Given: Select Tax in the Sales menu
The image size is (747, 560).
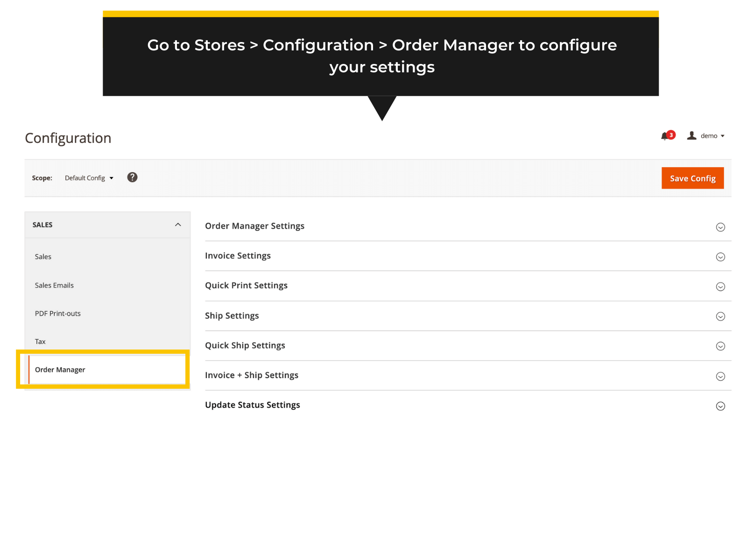Looking at the screenshot, I should coord(40,341).
